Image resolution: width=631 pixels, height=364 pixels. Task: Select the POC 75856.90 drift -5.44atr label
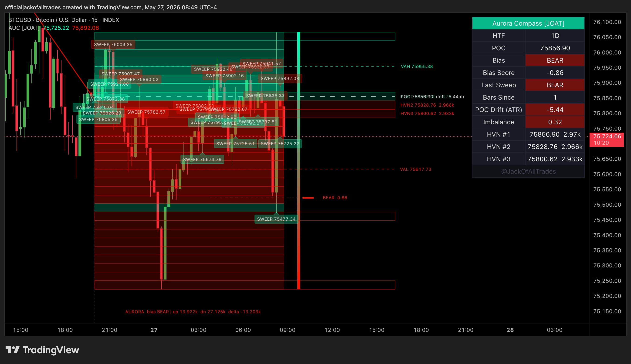coord(432,97)
